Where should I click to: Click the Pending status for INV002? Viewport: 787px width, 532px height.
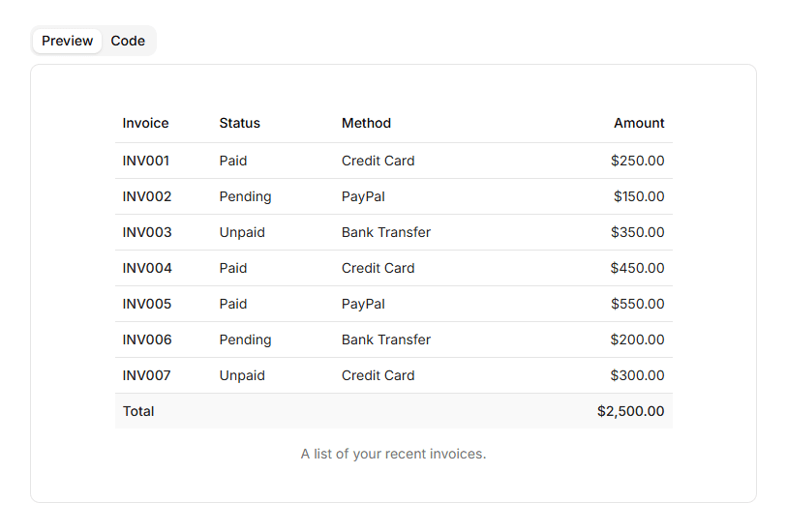point(245,196)
